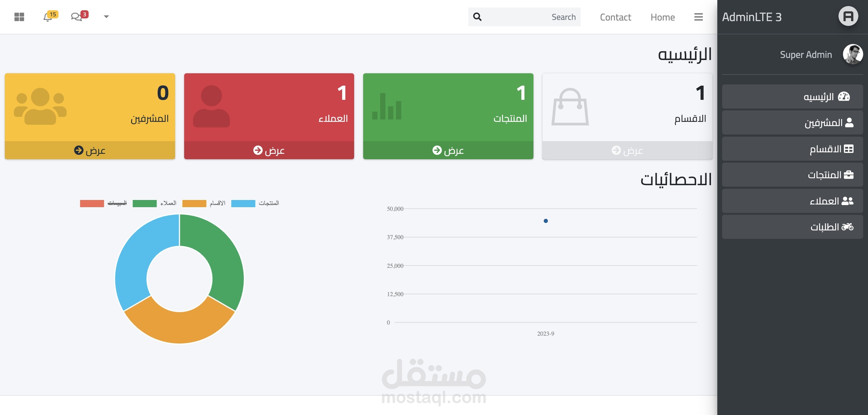Click عرض on the yellow المشرفين card
This screenshot has height=415, width=868.
90,150
